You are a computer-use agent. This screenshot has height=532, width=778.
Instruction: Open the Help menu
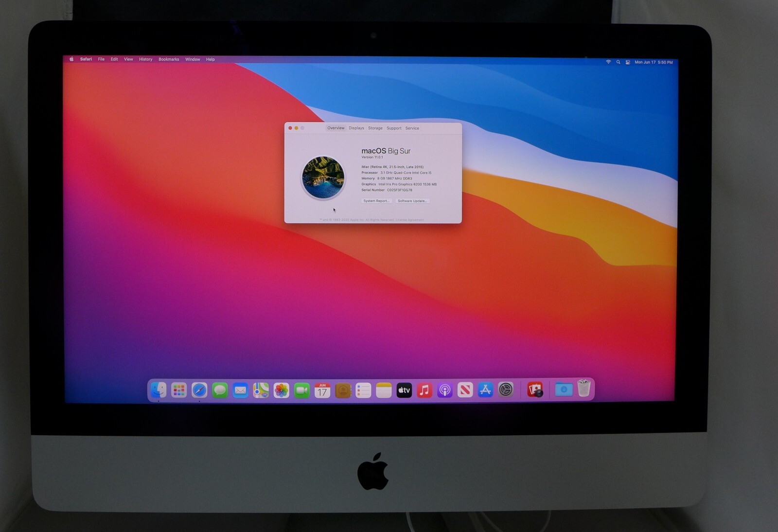click(x=210, y=59)
